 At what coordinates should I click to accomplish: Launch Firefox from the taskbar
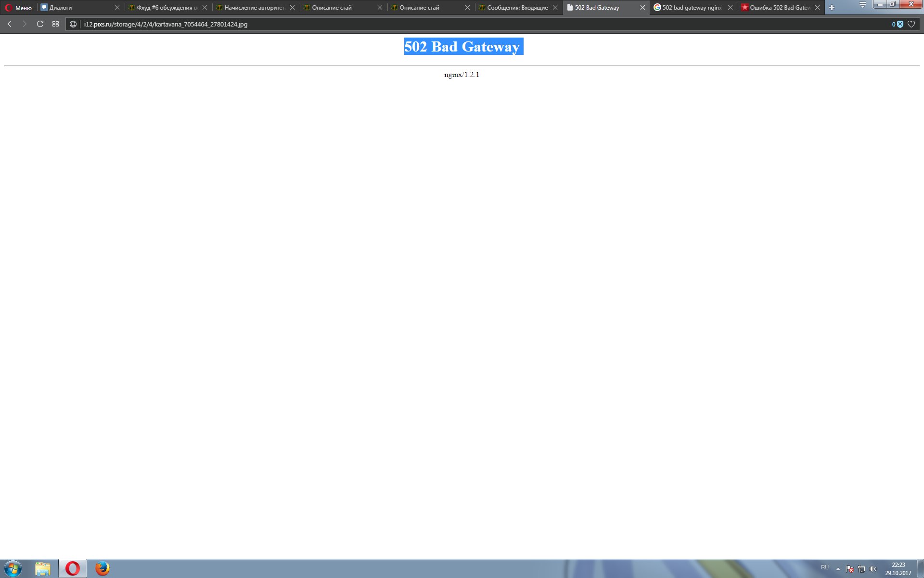point(102,569)
